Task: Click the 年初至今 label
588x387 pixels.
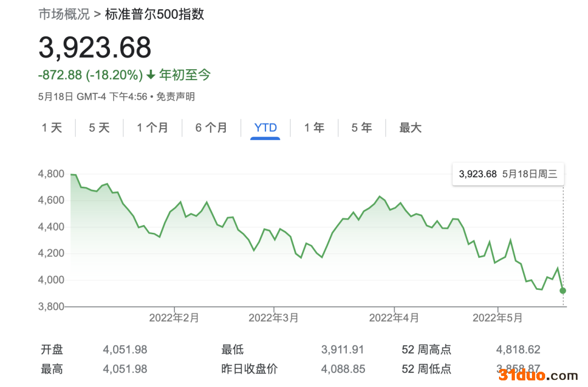Action: coord(185,75)
